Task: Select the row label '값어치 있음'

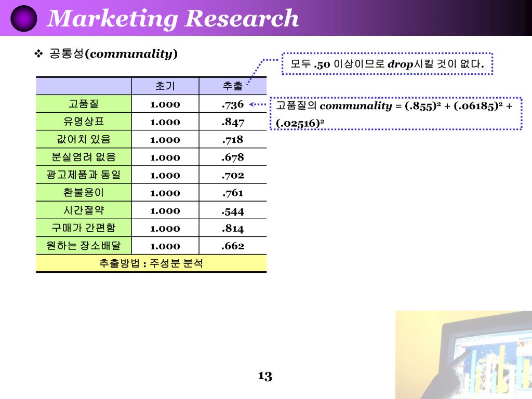Action: click(x=84, y=139)
